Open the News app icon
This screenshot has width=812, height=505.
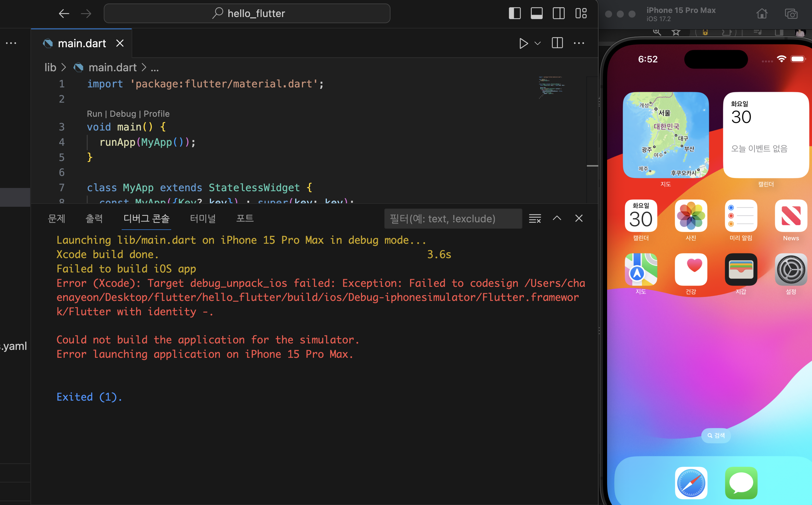tap(791, 216)
